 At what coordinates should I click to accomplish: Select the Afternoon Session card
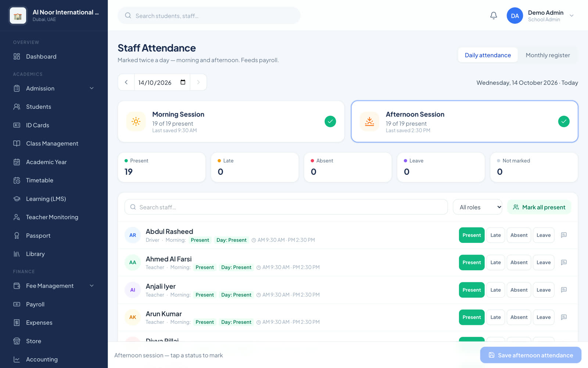[465, 121]
